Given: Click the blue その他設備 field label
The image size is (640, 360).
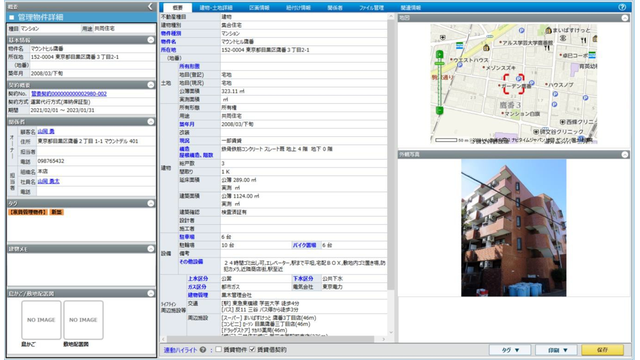Looking at the screenshot, I should click(191, 262).
